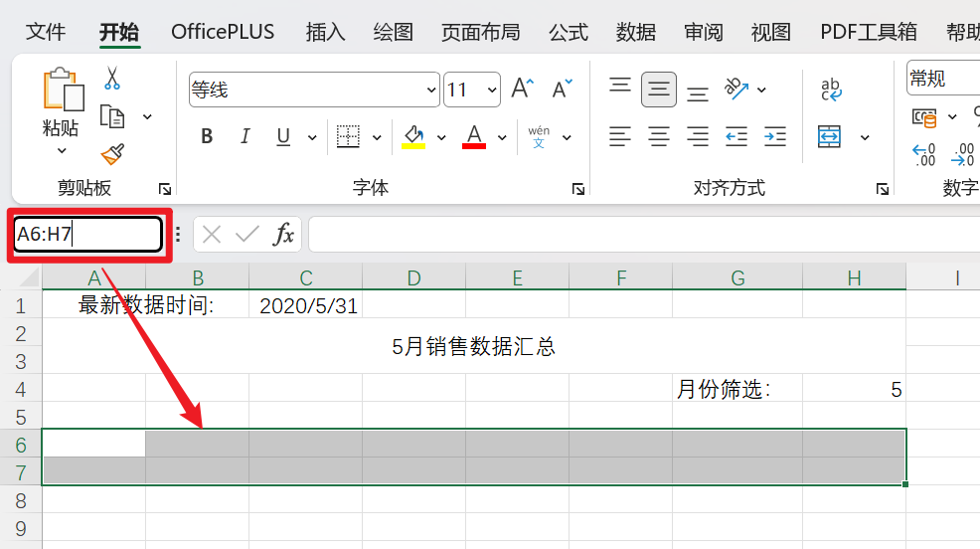
Task: Click the 5月销售数据汇总 title cell
Action: pos(474,346)
